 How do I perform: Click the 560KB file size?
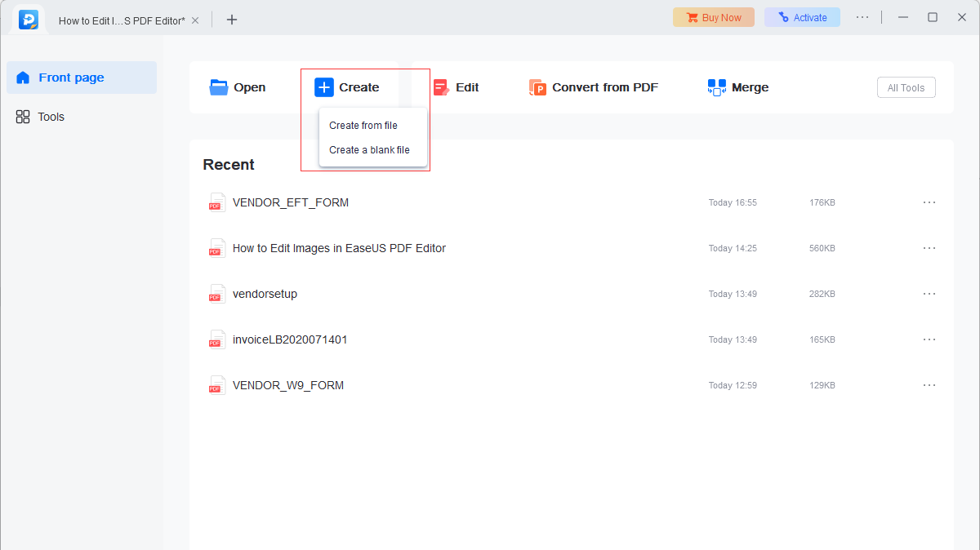tap(822, 248)
